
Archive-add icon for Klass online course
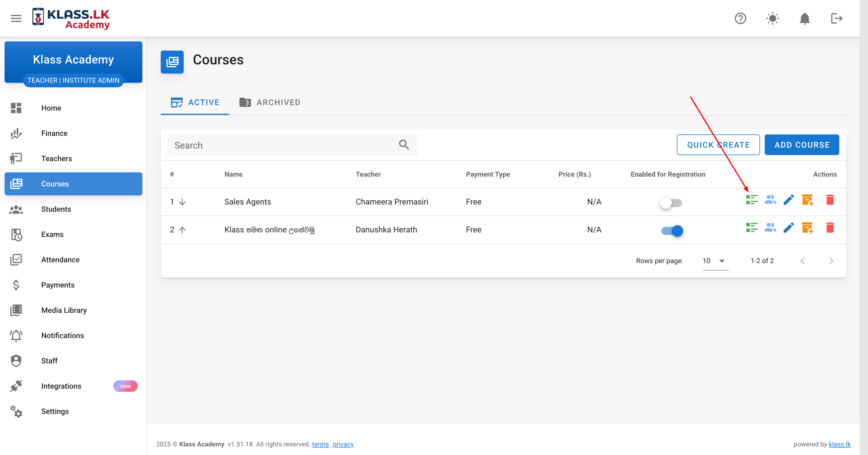coord(807,228)
